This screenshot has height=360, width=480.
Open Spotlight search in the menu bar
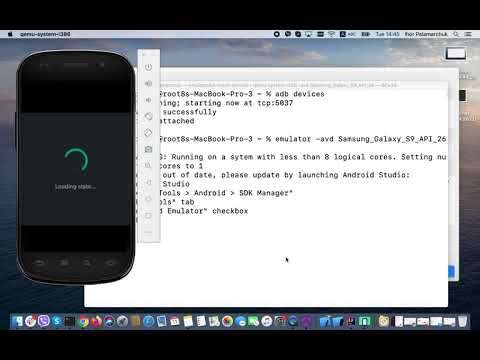(x=456, y=34)
